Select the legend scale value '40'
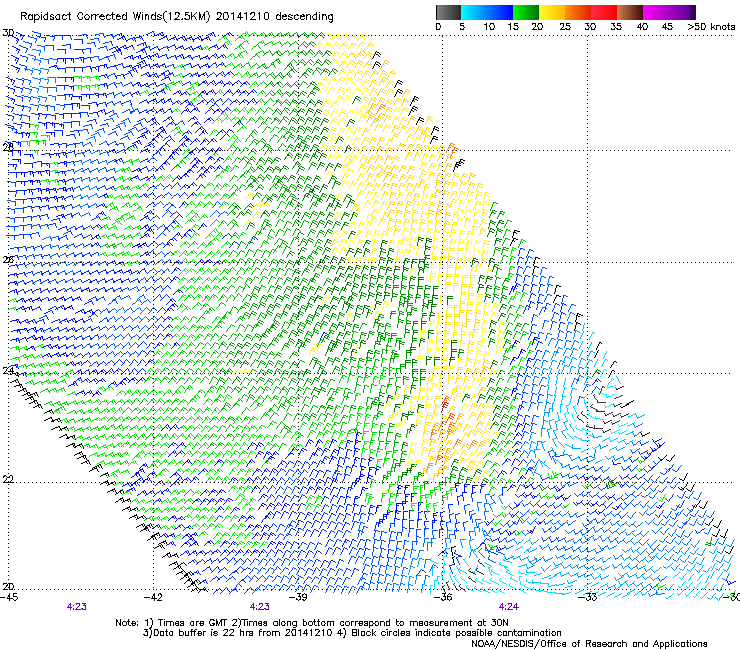This screenshot has height=650, width=740. click(x=642, y=27)
